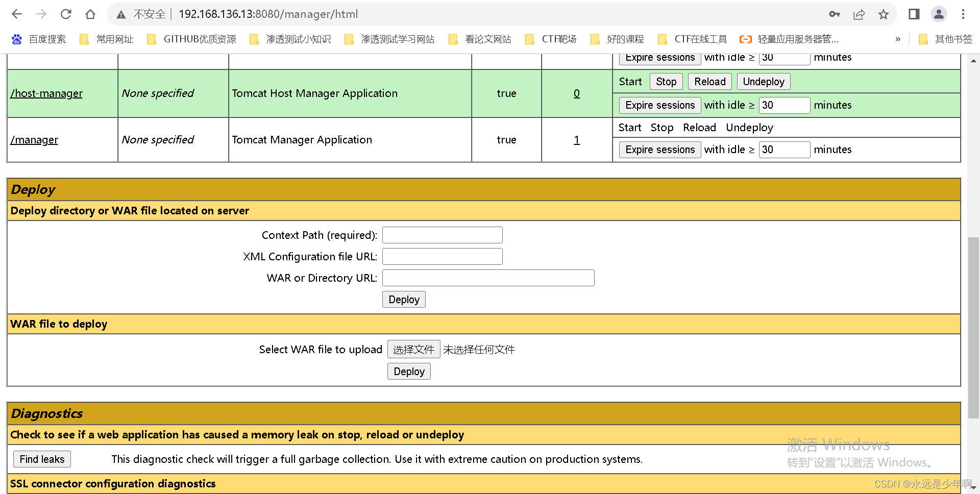Edit idle minutes field for /manager
980x494 pixels.
click(785, 150)
